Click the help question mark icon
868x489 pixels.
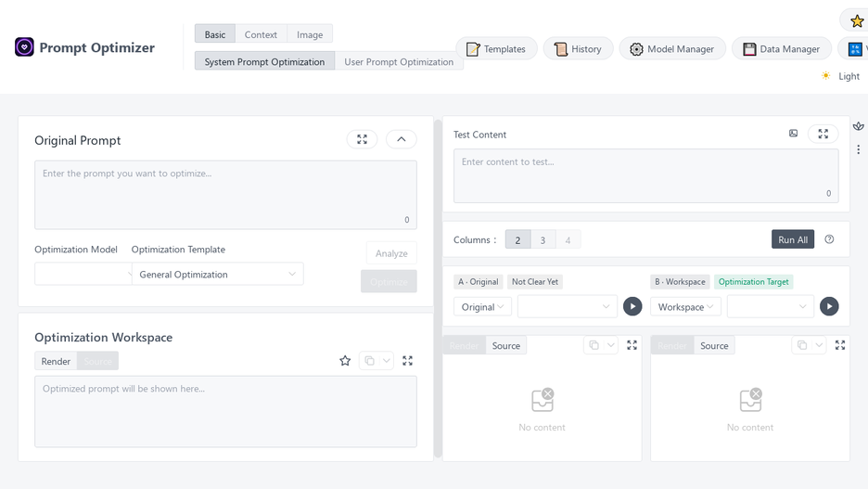point(829,239)
